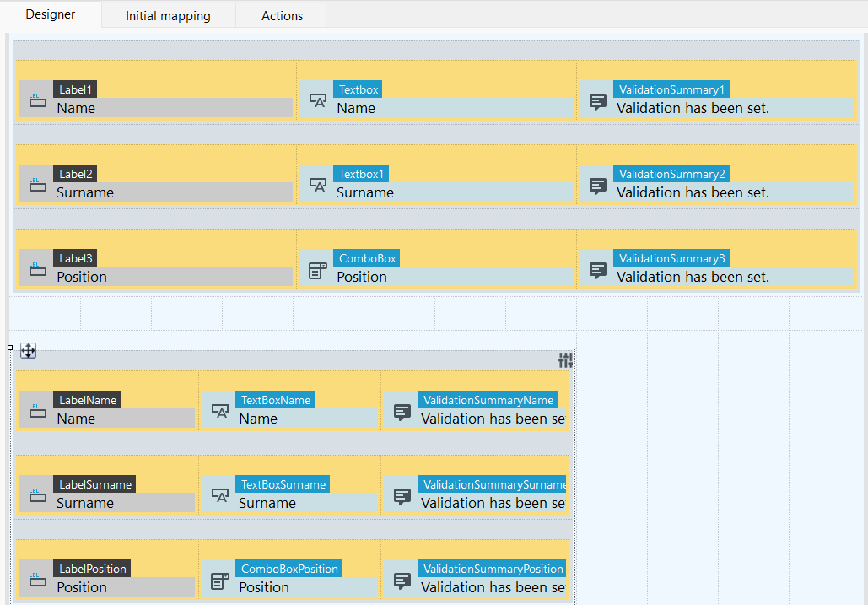Click the label icon beside LabelName
The height and width of the screenshot is (605, 868).
38,411
